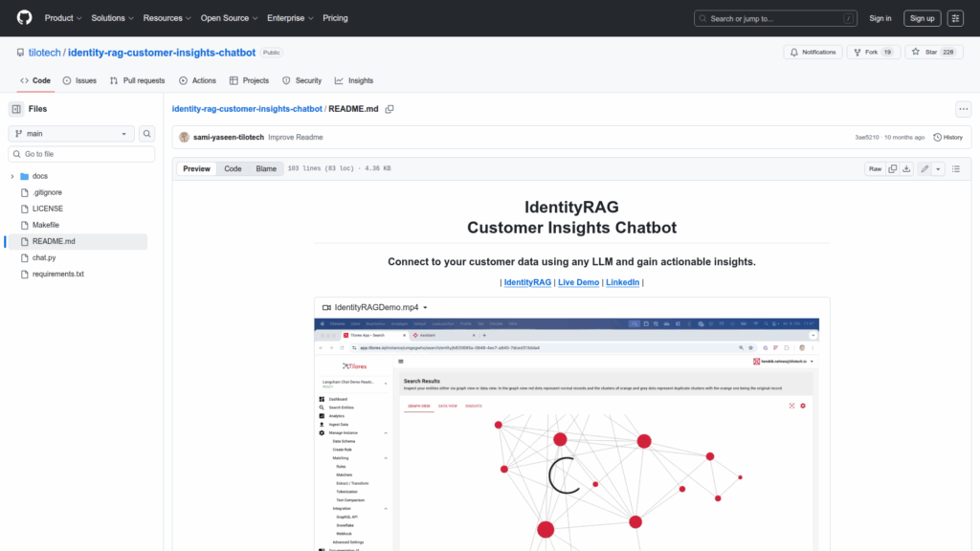The image size is (980, 551).
Task: Open the requirements.txt file
Action: 58,274
